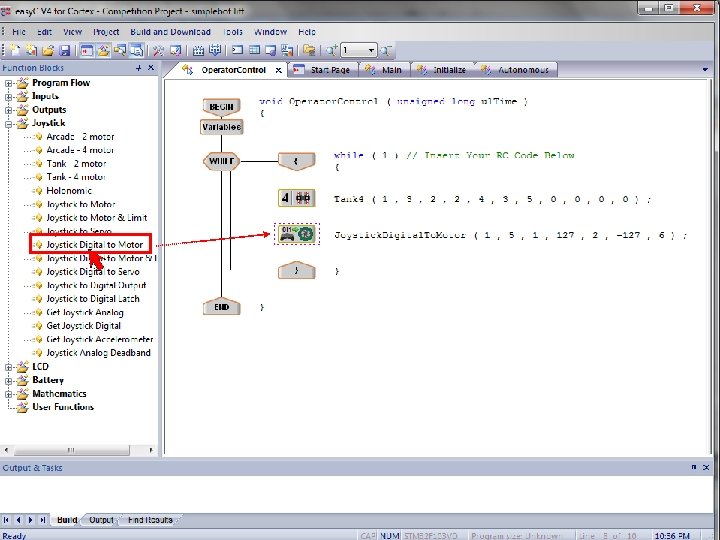Click the Compile build-grid toolbar icon
Viewport: 720px width, 540px height.
[x=198, y=50]
